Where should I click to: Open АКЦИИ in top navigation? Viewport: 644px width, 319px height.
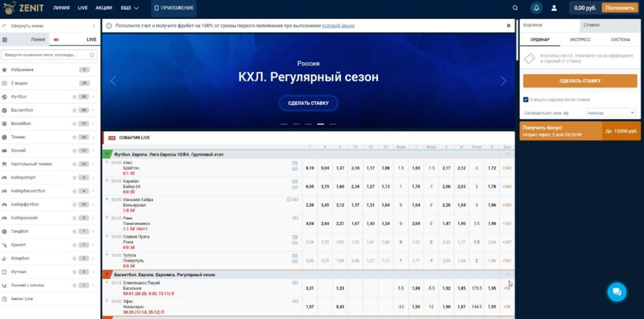[104, 8]
